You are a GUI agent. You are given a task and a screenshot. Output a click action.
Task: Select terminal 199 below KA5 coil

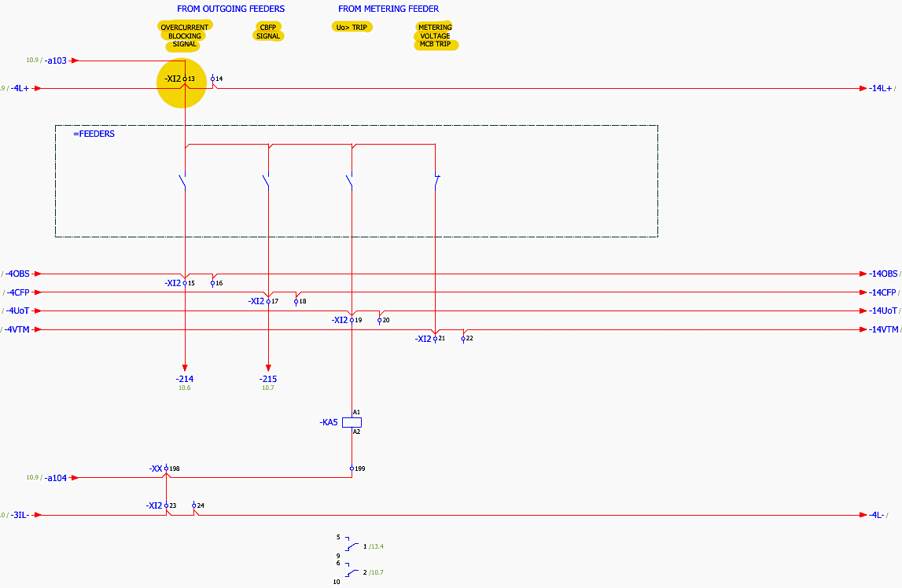click(352, 469)
